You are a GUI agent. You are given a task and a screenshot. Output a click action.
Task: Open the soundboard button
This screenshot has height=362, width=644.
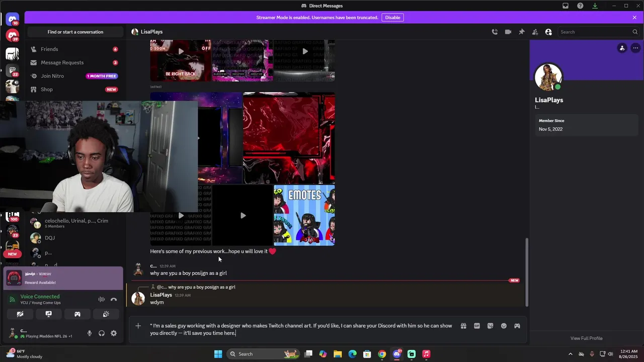106,314
